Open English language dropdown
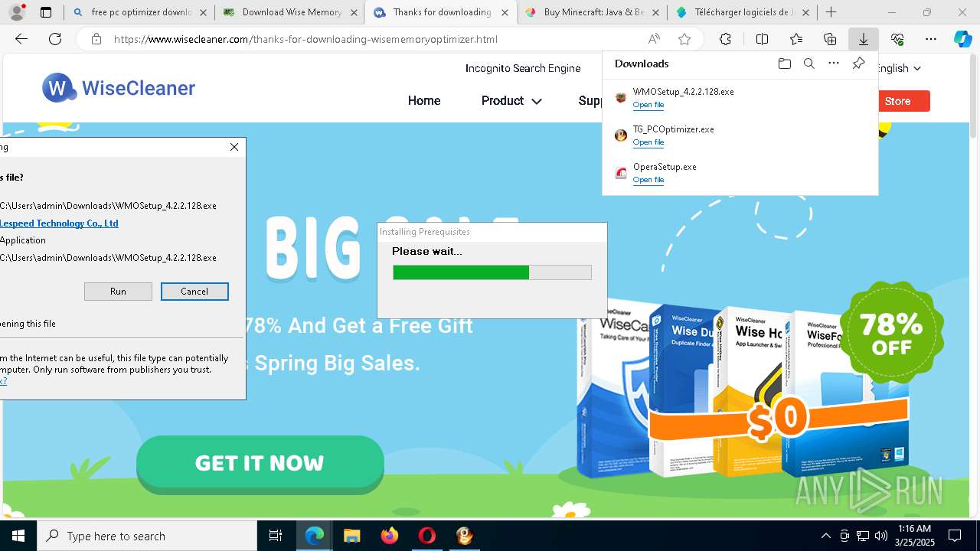This screenshot has height=551, width=980. tap(900, 68)
